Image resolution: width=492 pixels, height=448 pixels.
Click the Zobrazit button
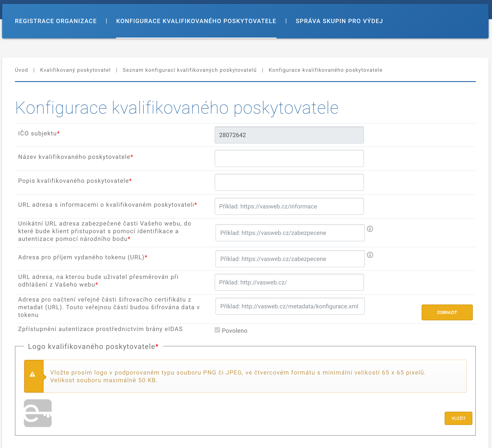pos(447,312)
